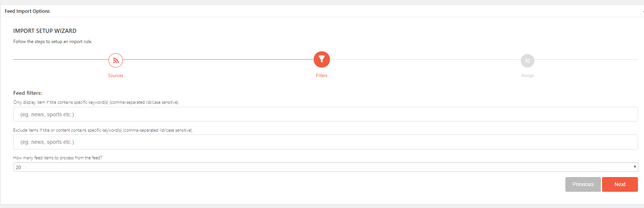The width and height of the screenshot is (644, 208).
Task: Focus the exclude keywords input field
Action: pos(325,142)
